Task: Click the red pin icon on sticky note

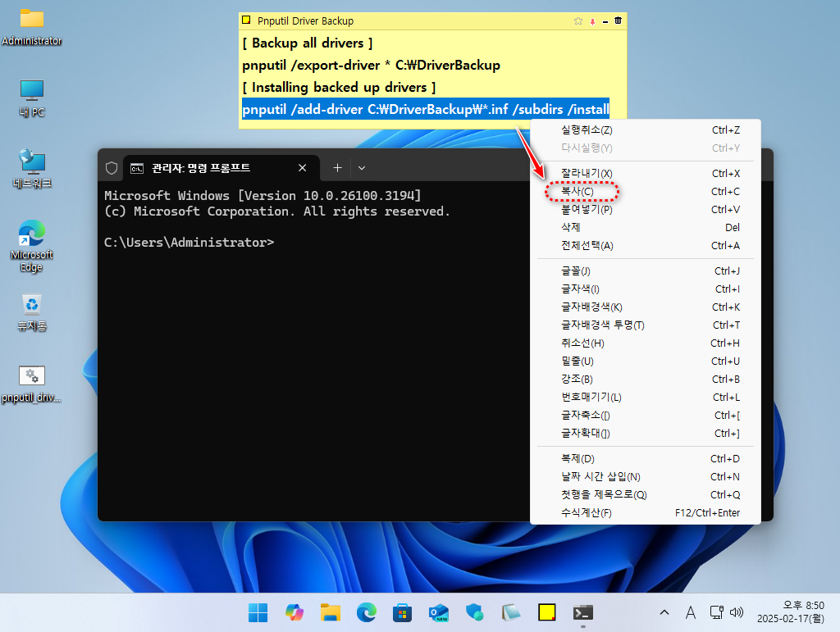Action: pyautogui.click(x=592, y=21)
